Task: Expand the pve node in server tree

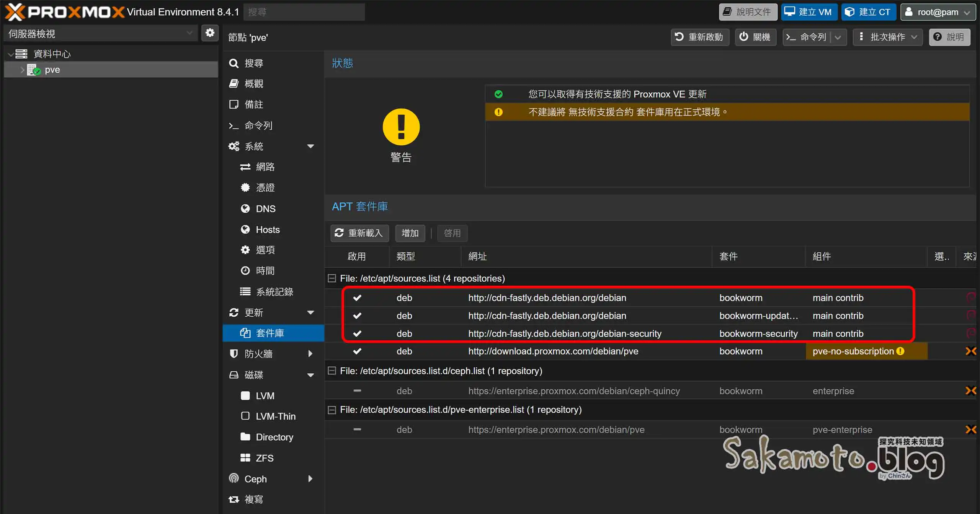Action: (x=21, y=70)
